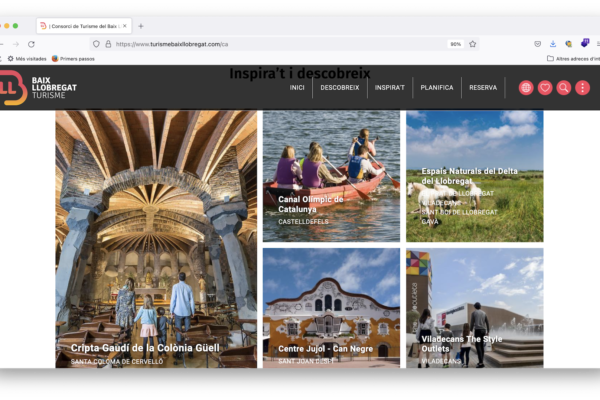Viewport: 600px width, 400px height.
Task: Open the language globe icon
Action: (526, 88)
